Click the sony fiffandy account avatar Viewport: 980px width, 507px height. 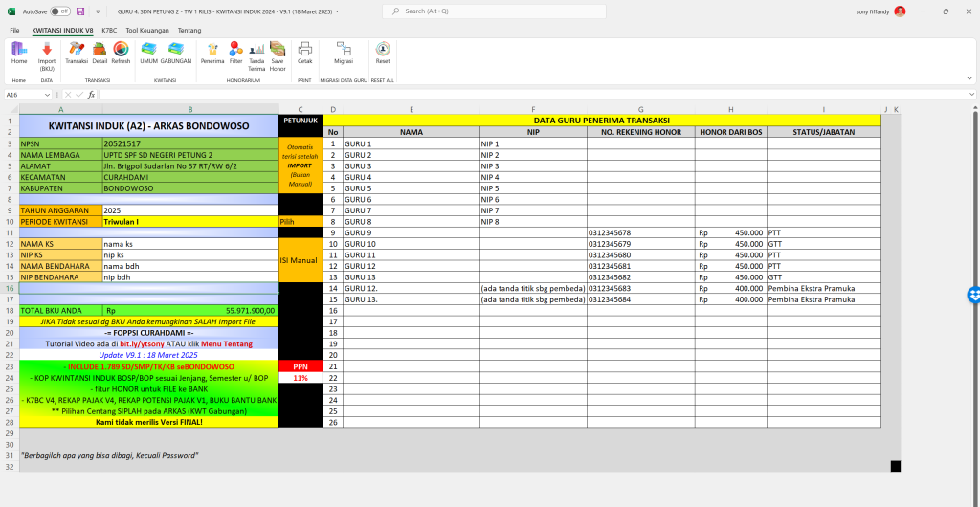(x=900, y=11)
